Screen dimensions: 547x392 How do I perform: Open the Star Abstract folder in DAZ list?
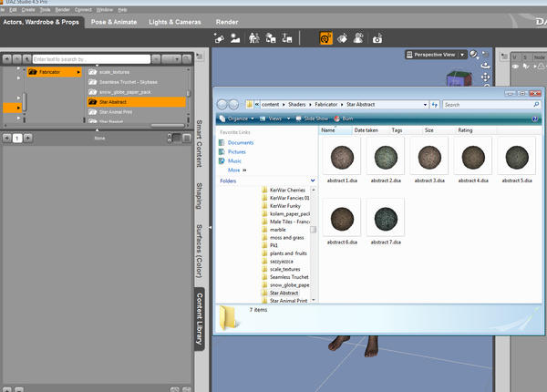[113, 102]
